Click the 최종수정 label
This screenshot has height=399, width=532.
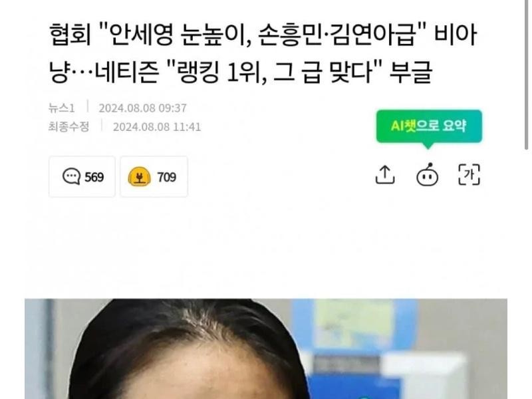click(69, 127)
